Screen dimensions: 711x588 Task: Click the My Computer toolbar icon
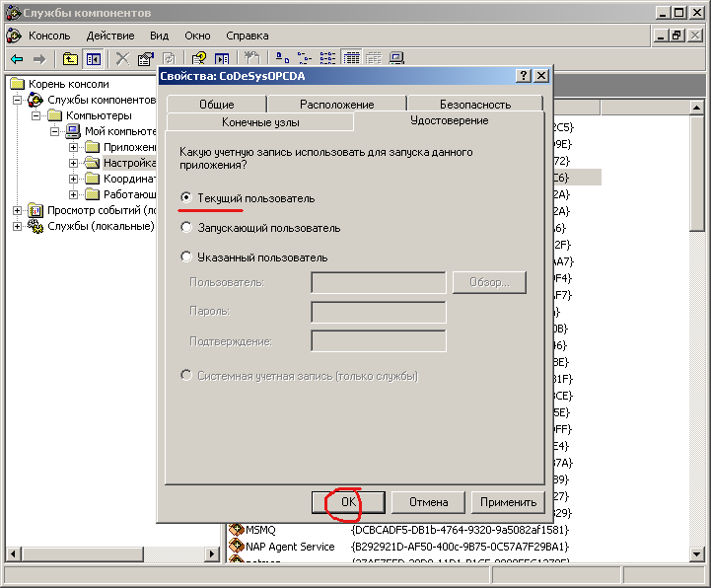click(x=396, y=58)
